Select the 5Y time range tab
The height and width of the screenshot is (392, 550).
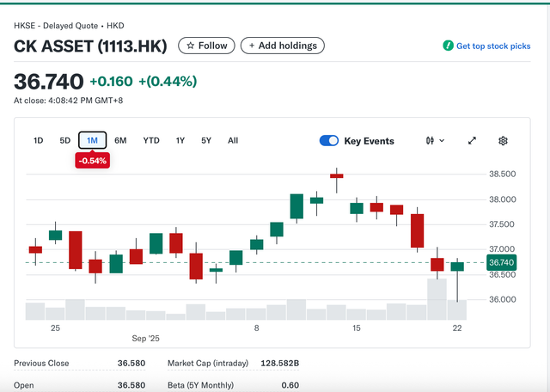pyautogui.click(x=206, y=141)
